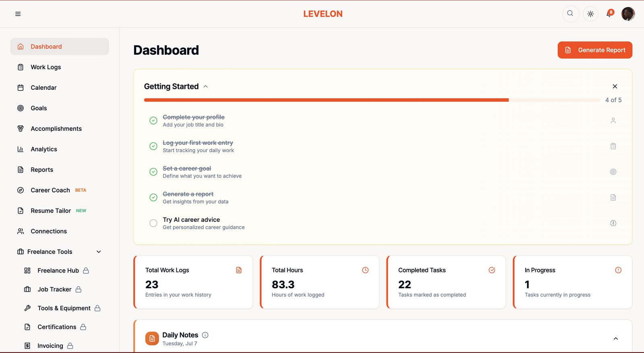This screenshot has width=644, height=353.
Task: Open the In Progress card
Action: tap(572, 282)
